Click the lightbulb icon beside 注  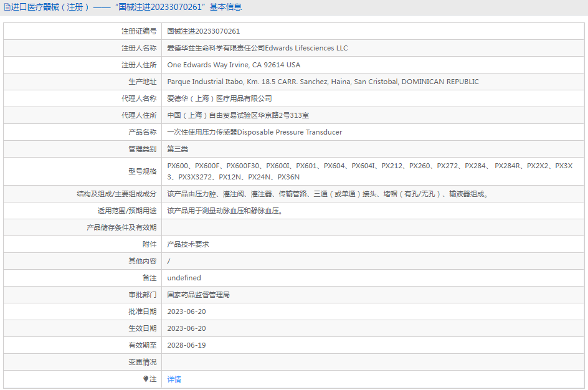click(x=146, y=379)
